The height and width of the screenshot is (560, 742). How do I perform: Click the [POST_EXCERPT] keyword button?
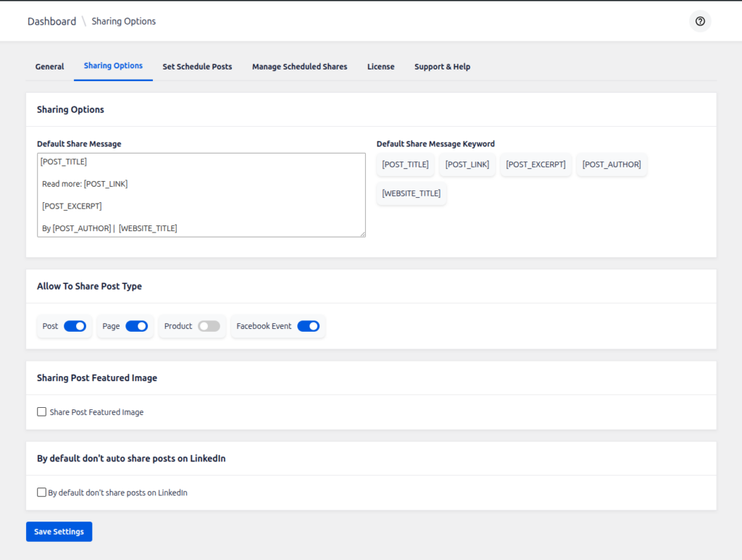point(535,164)
